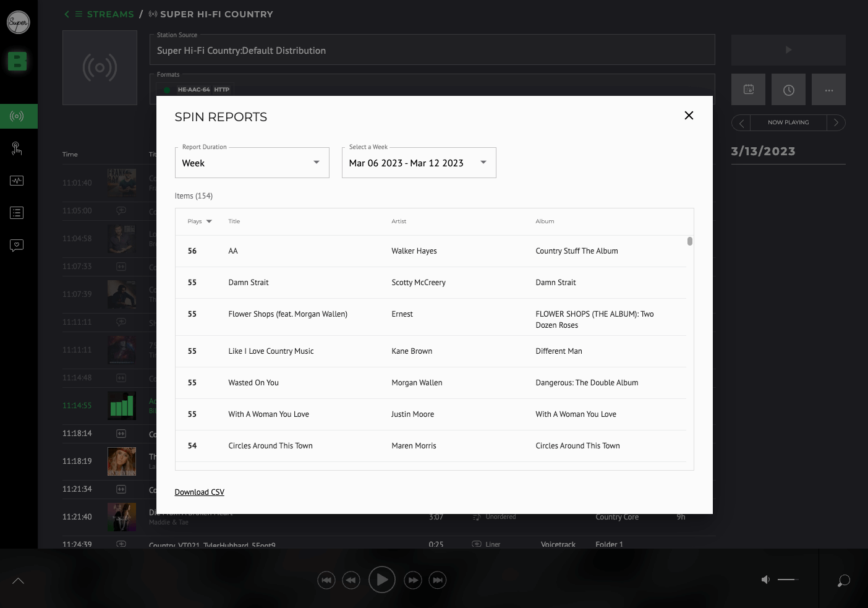The width and height of the screenshot is (868, 608).
Task: Click the AA song title
Action: pos(233,251)
